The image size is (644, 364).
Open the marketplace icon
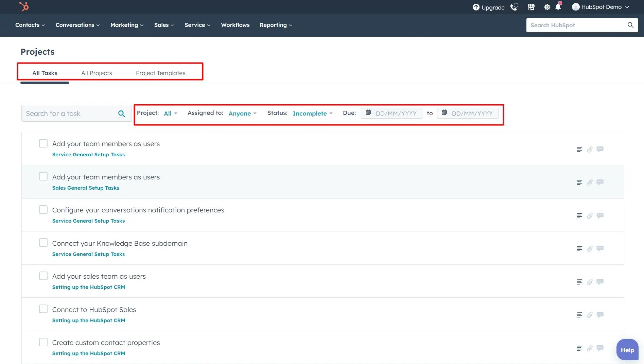(531, 7)
